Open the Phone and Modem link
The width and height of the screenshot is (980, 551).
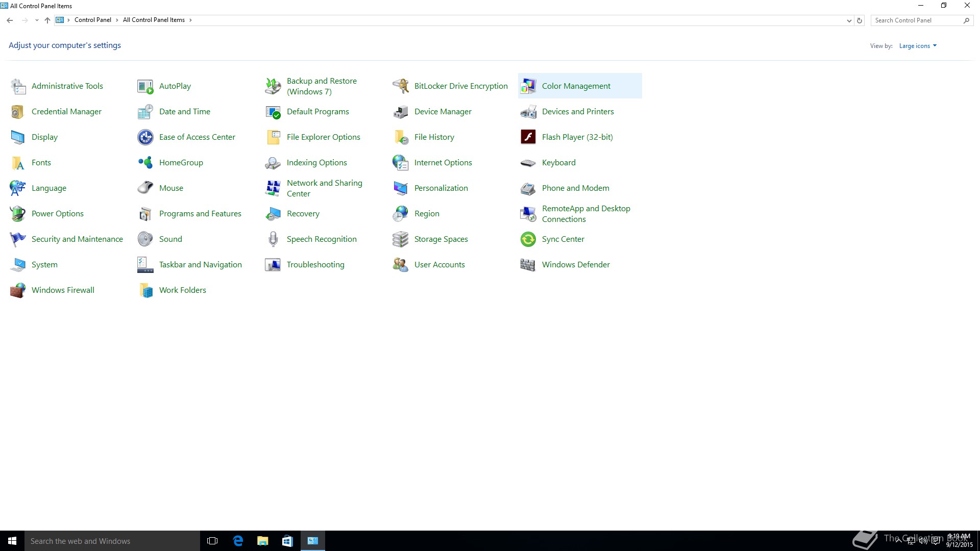point(575,188)
